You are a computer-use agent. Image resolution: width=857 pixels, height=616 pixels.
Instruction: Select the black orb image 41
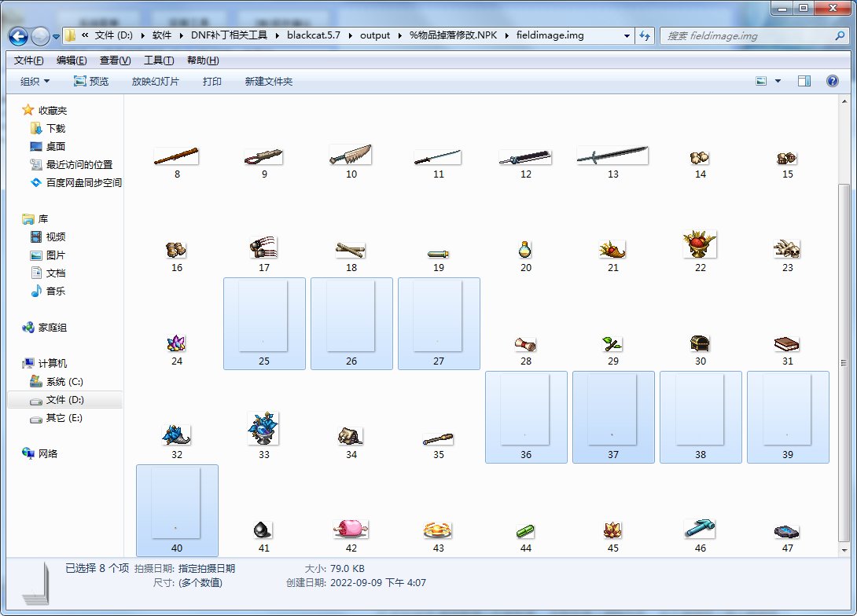[263, 530]
